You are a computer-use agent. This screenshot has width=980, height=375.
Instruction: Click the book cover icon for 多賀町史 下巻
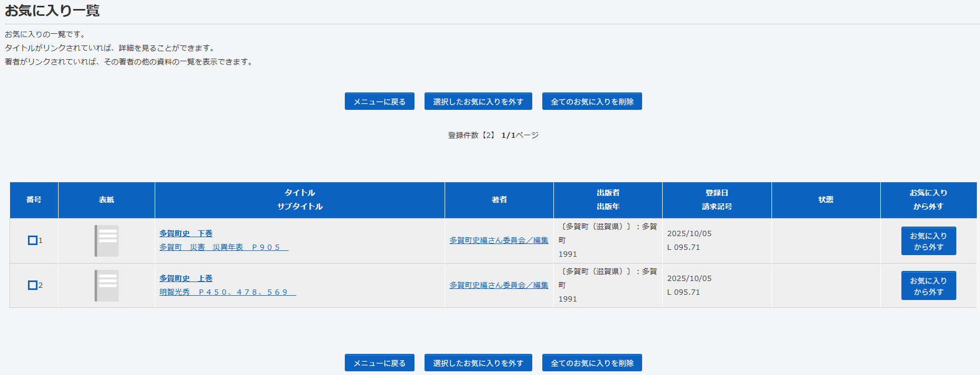point(107,241)
